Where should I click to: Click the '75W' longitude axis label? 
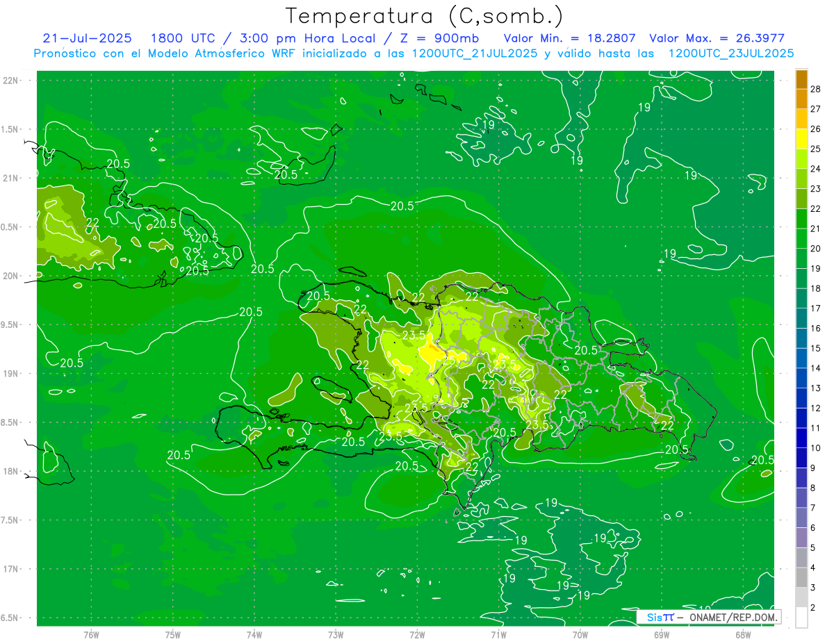(x=173, y=635)
